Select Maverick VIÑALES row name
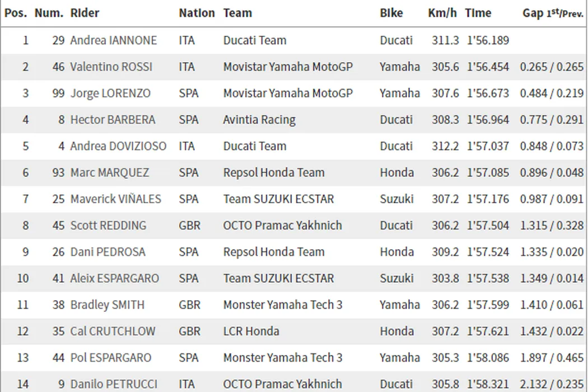 pyautogui.click(x=115, y=199)
